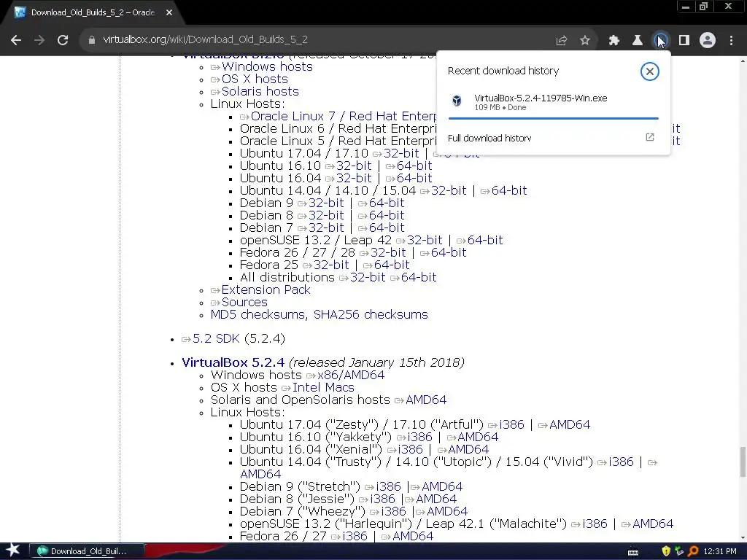The image size is (747, 560).
Task: Open All distributions 32-bit link
Action: [368, 277]
